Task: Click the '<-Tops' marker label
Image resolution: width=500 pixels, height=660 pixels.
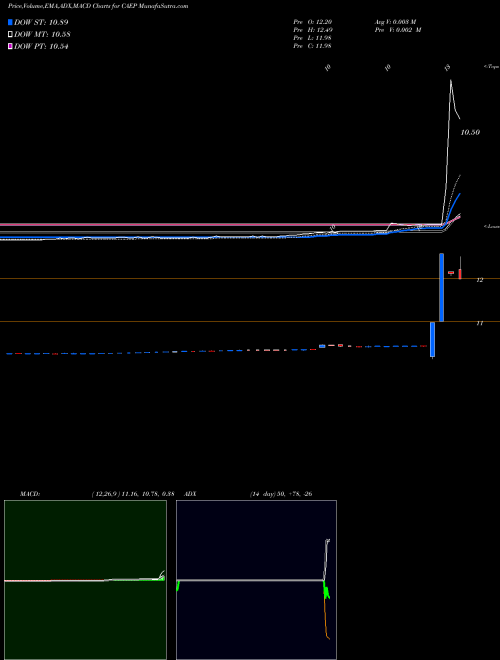Action: (492, 67)
